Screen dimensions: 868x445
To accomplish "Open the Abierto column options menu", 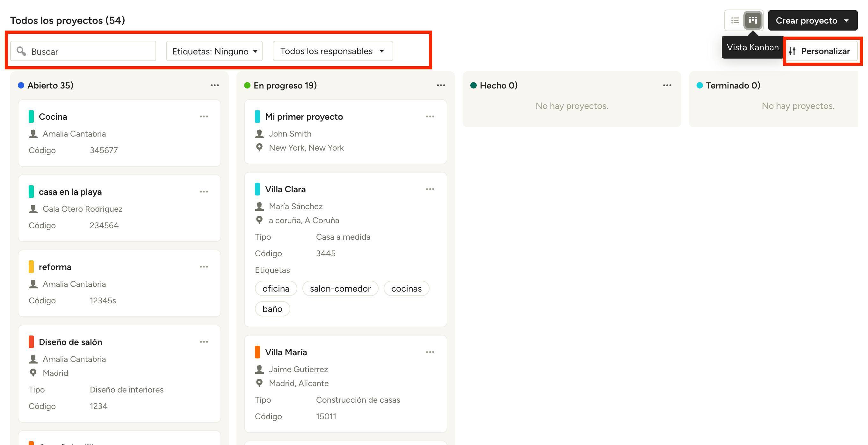I will [x=215, y=86].
